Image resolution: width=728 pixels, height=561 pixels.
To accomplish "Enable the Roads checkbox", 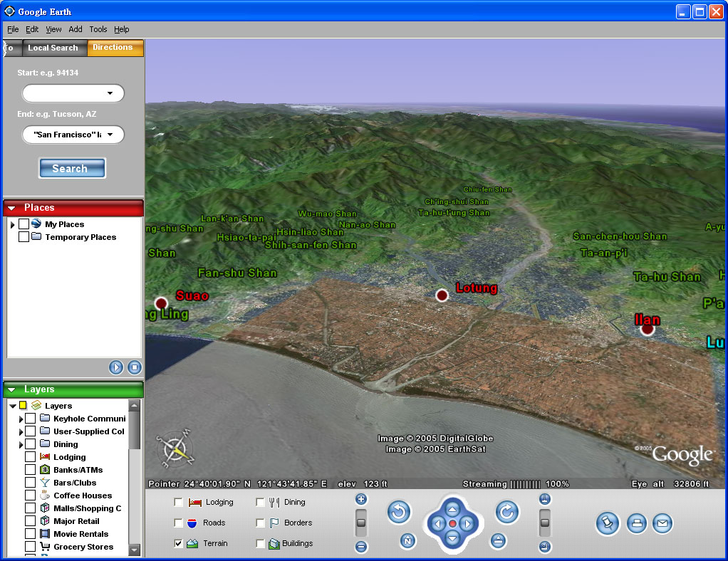I will point(178,523).
